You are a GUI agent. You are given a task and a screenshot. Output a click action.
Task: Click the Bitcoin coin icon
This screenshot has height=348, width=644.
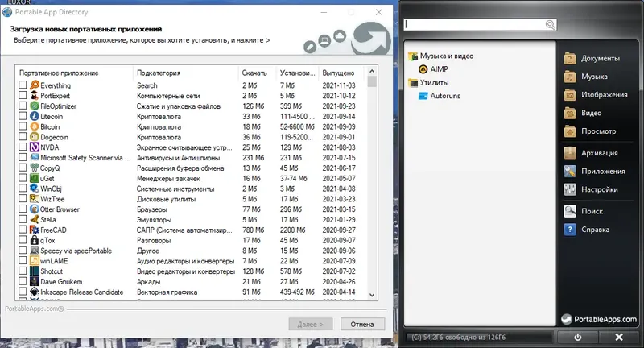click(x=35, y=126)
